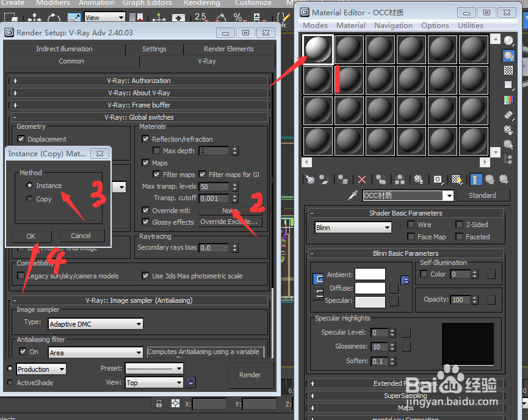Click Make Preview filmstrip icon
Screen dimensions: 528x420
[x=508, y=115]
